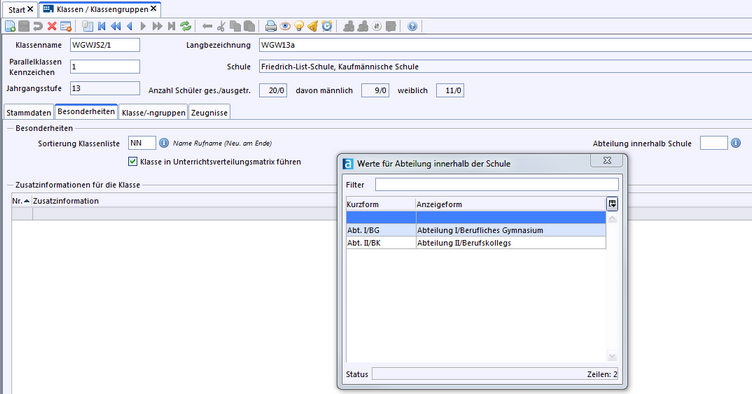Open the print icon in toolbar
Image resolution: width=752 pixels, height=394 pixels.
(x=271, y=26)
